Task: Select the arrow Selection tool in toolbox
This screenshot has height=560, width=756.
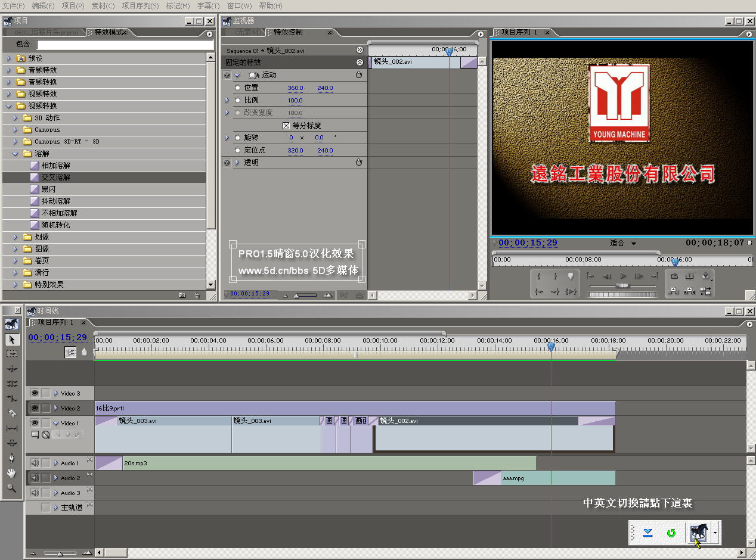Action: (11, 339)
